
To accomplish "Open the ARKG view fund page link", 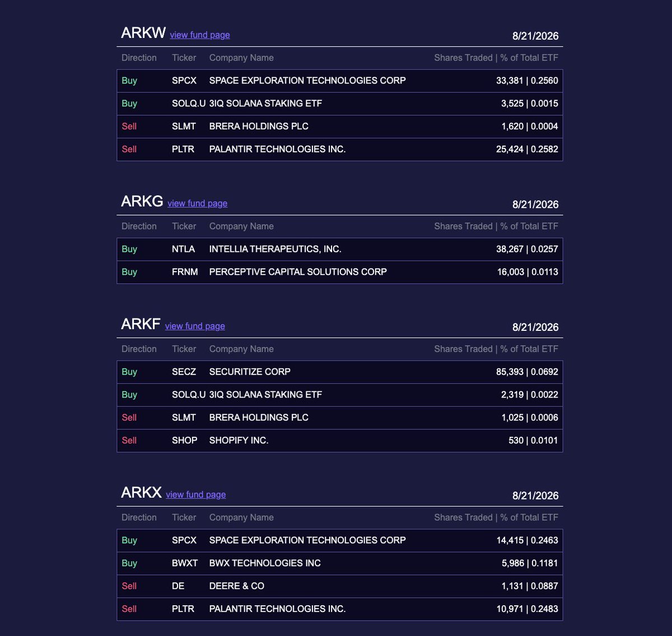I will point(198,203).
